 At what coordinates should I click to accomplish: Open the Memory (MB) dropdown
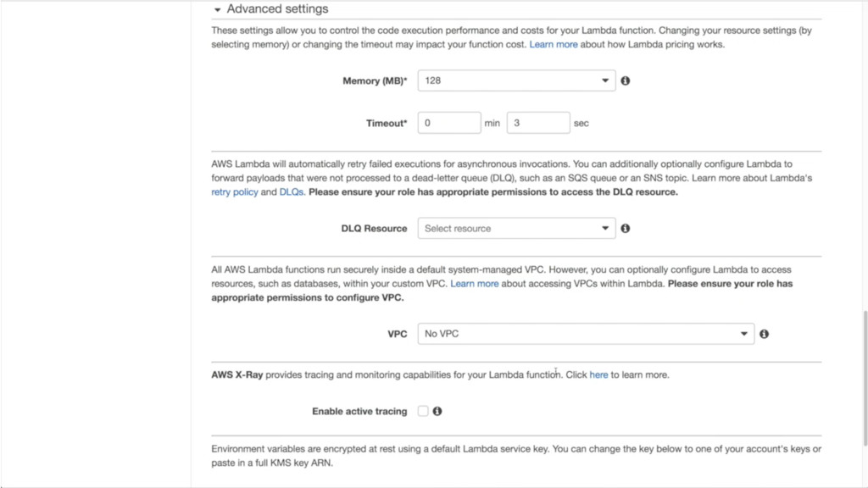coord(515,81)
